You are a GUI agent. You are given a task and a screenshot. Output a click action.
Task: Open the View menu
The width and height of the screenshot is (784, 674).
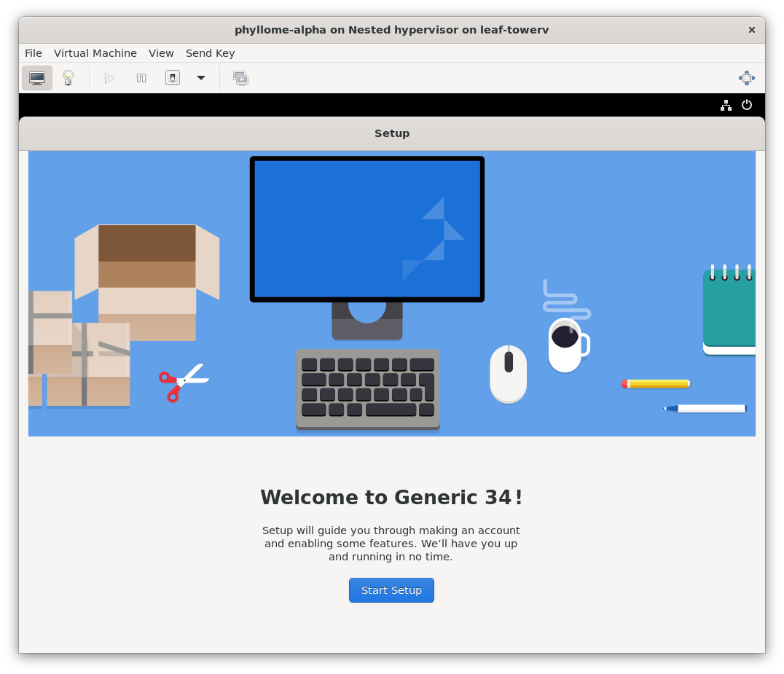coord(161,53)
